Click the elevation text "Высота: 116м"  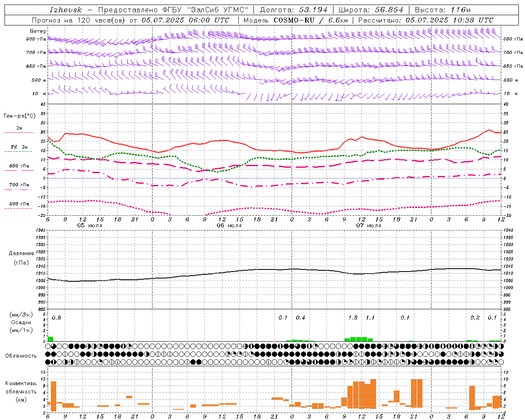tap(443, 10)
